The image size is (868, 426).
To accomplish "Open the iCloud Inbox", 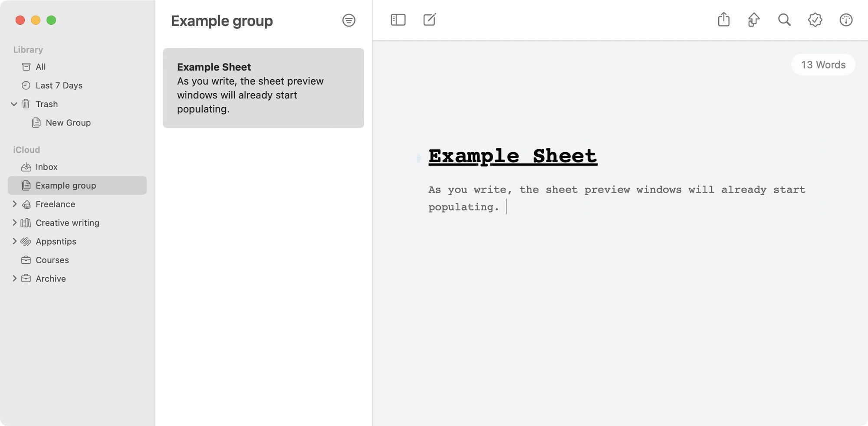I will (46, 167).
